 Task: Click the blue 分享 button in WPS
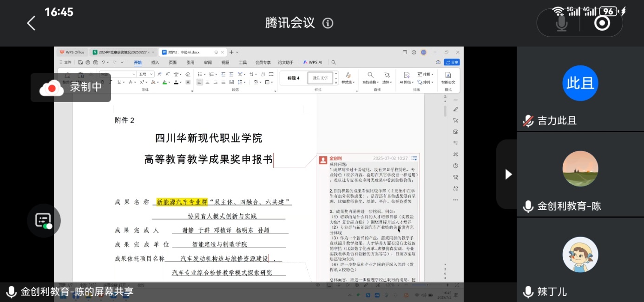point(452,62)
